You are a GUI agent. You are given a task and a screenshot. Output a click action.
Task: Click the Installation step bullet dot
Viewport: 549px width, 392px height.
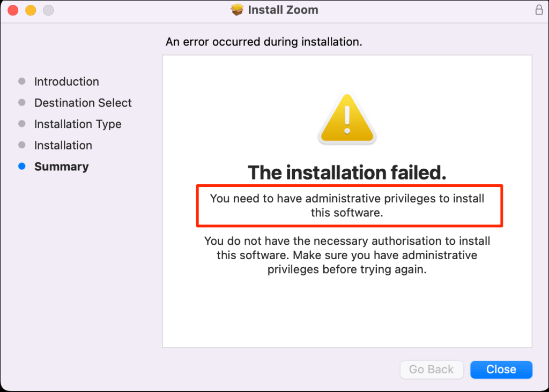click(x=21, y=145)
